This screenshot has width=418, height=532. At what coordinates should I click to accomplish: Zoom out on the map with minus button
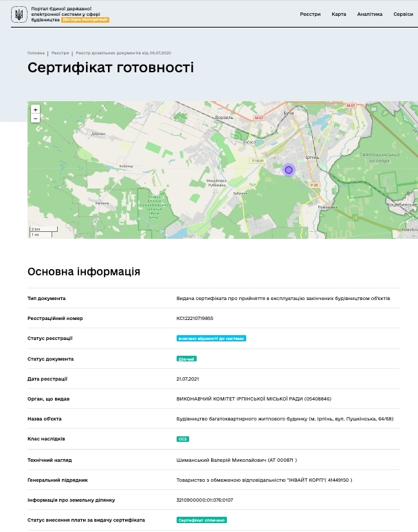pos(35,118)
